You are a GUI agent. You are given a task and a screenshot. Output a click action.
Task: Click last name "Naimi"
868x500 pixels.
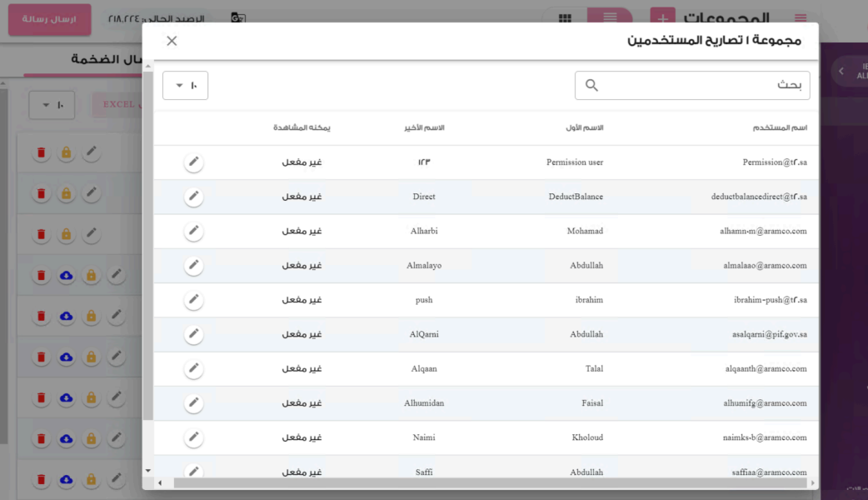coord(424,437)
